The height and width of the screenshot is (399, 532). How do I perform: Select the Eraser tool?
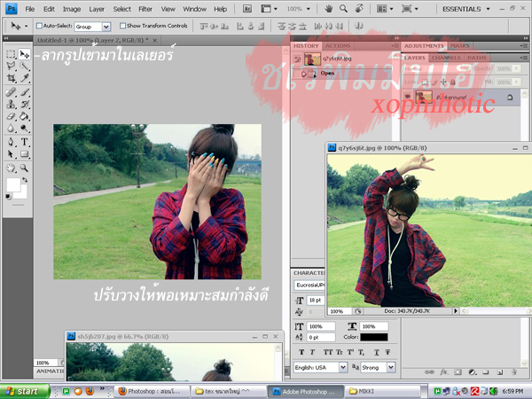pos(11,116)
